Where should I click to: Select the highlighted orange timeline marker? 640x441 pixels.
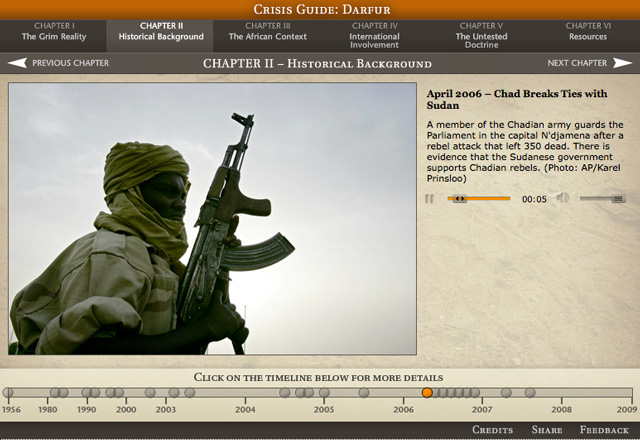coord(427,393)
